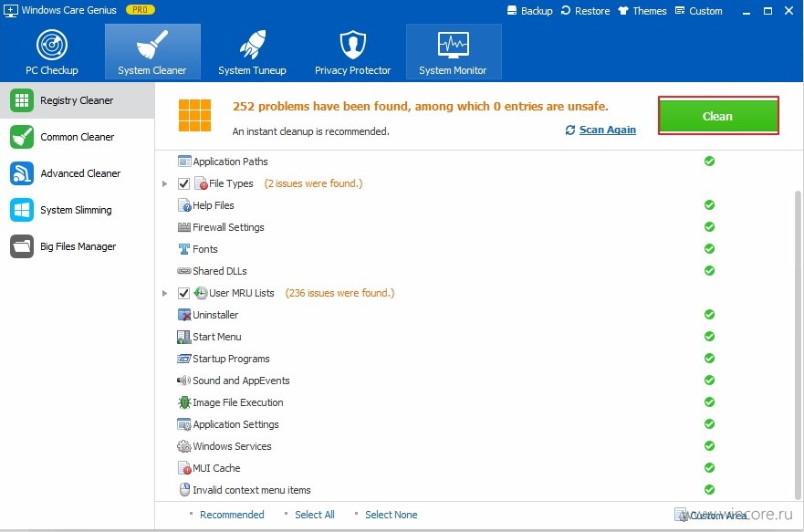Viewport: 804px width, 532px height.
Task: Click the File Types document icon
Action: [x=201, y=183]
